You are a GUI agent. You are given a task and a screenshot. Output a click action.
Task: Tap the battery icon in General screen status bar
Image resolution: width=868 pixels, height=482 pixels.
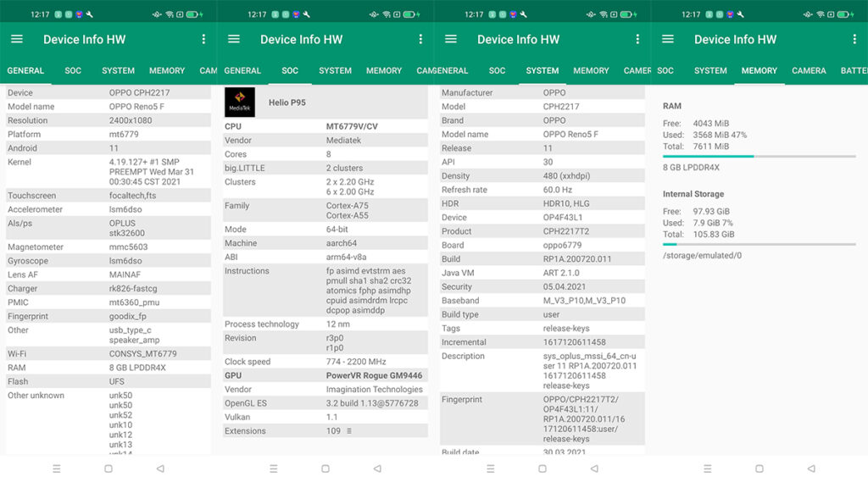point(194,14)
